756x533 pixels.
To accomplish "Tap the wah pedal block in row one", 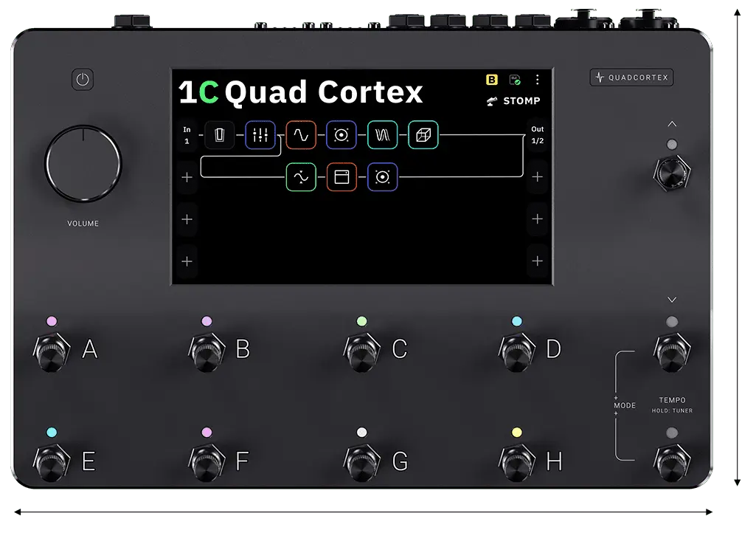I will pyautogui.click(x=219, y=134).
